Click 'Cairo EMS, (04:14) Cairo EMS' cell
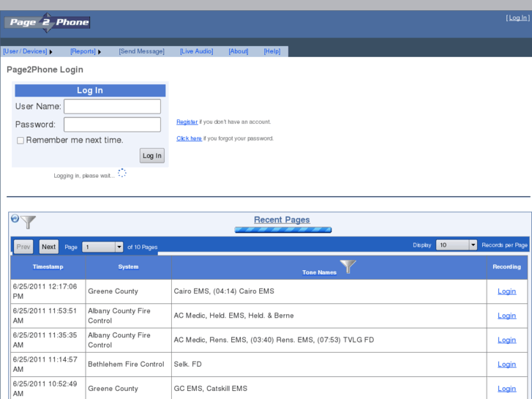Image resolution: width=532 pixels, height=399 pixels. (x=329, y=291)
